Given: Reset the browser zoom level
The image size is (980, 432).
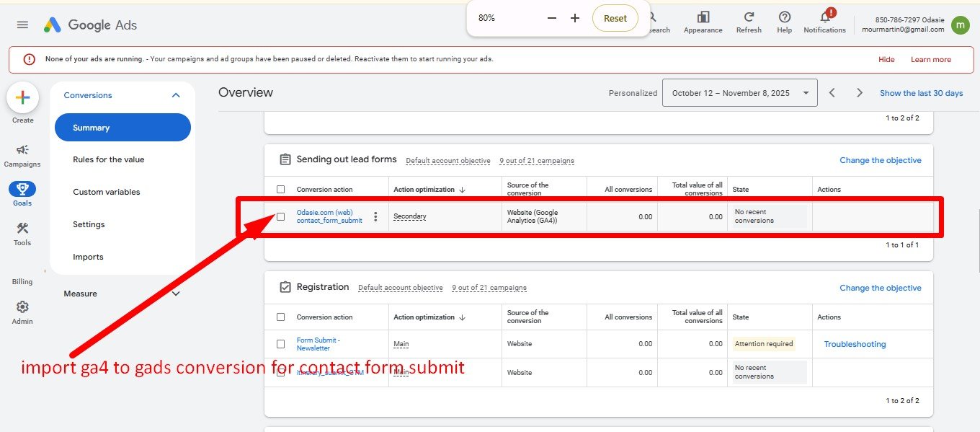Looking at the screenshot, I should [615, 18].
